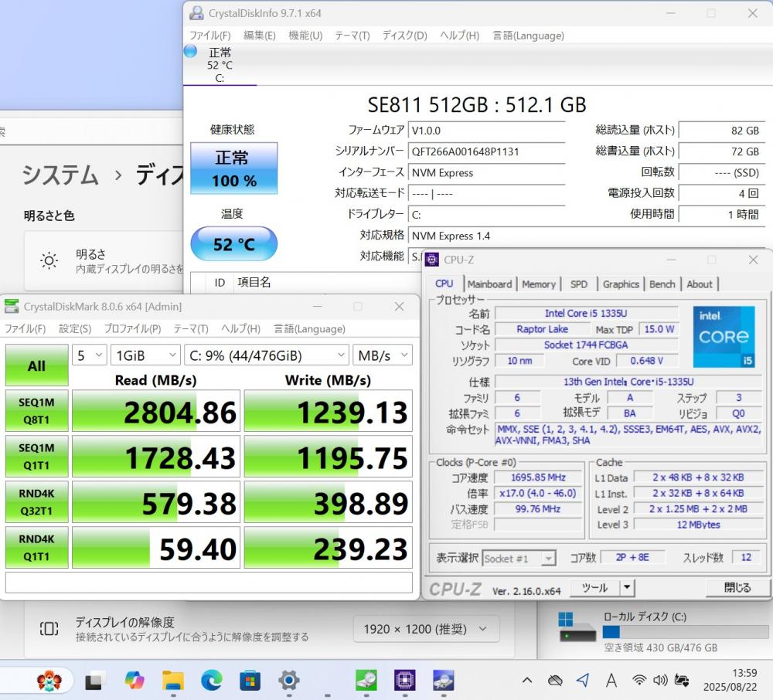Switch to the About tab in CPU-Z

click(x=699, y=284)
